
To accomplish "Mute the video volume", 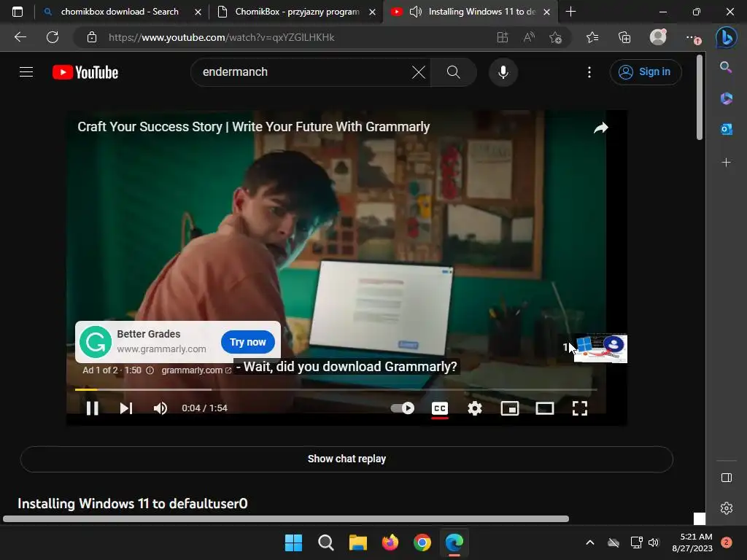I will (x=160, y=408).
